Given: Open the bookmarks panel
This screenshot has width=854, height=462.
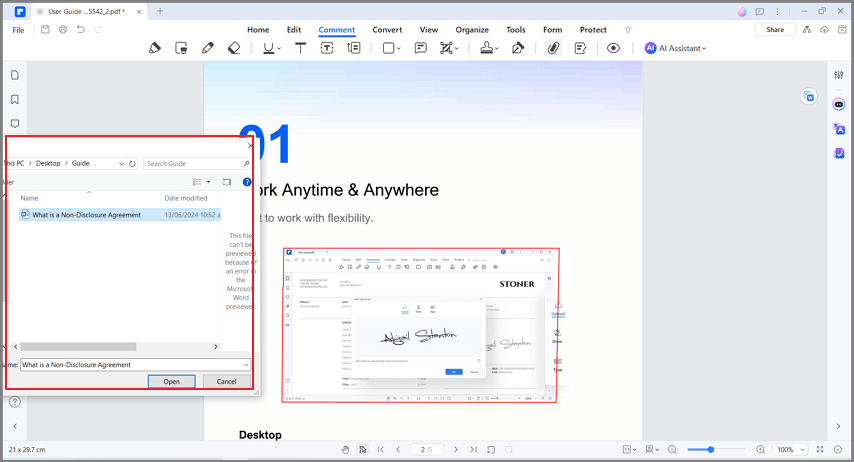Looking at the screenshot, I should tap(15, 100).
